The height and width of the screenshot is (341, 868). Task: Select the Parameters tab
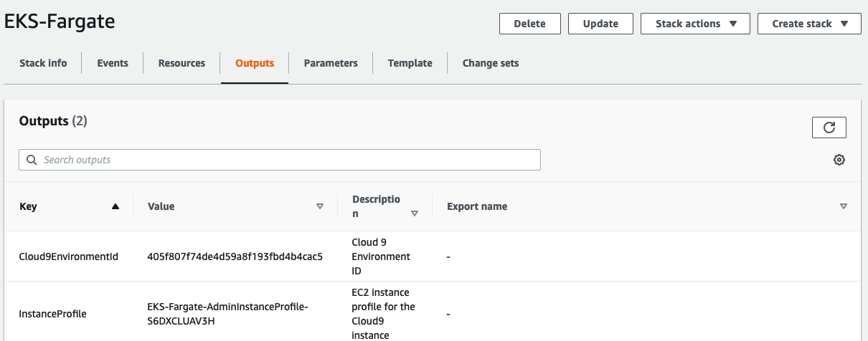(331, 63)
